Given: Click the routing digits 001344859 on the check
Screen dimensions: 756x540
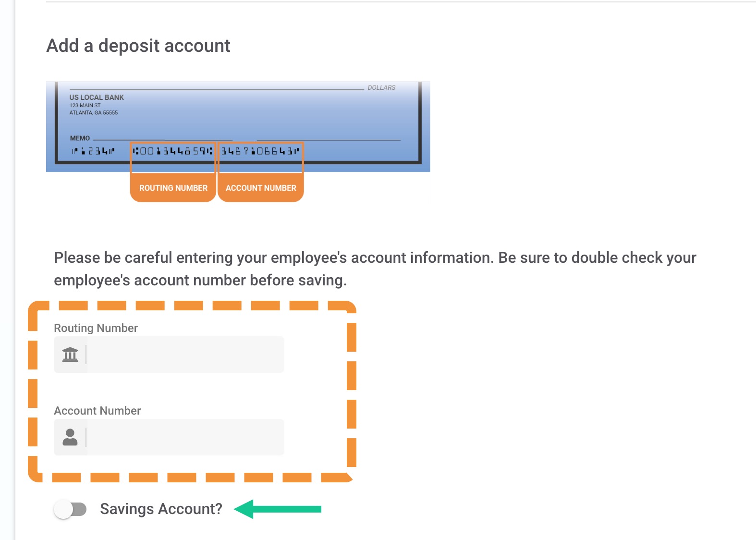Looking at the screenshot, I should (x=173, y=151).
